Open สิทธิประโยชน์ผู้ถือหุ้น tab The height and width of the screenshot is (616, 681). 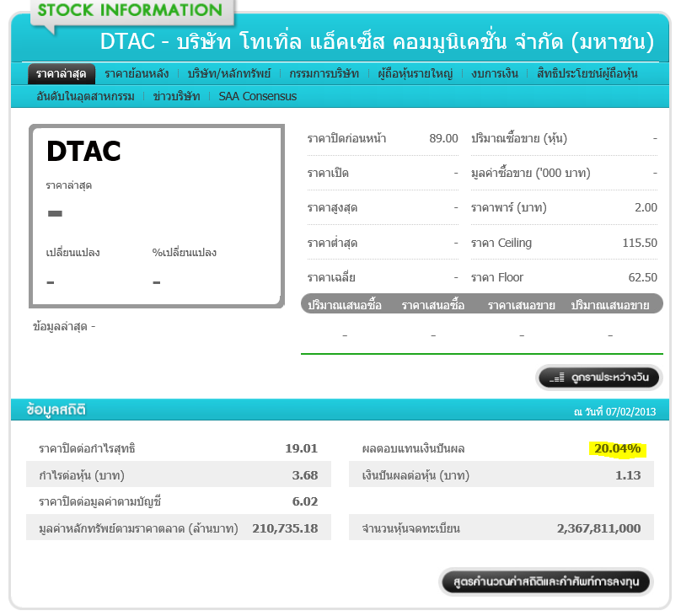click(x=587, y=74)
